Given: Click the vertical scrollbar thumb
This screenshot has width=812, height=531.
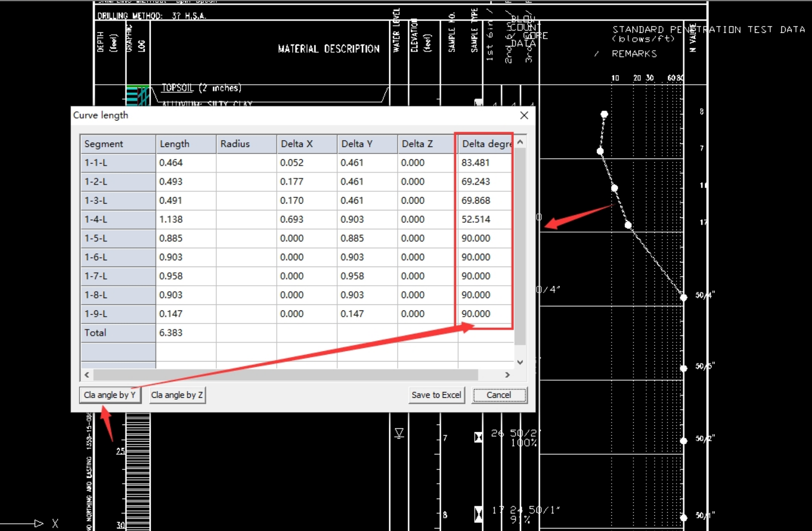Looking at the screenshot, I should pyautogui.click(x=520, y=247).
